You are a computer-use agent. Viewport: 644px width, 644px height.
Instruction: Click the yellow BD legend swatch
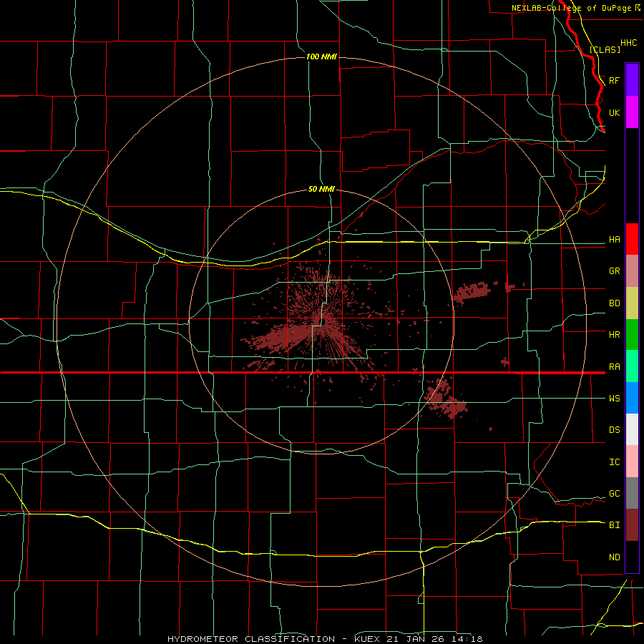pos(632,303)
